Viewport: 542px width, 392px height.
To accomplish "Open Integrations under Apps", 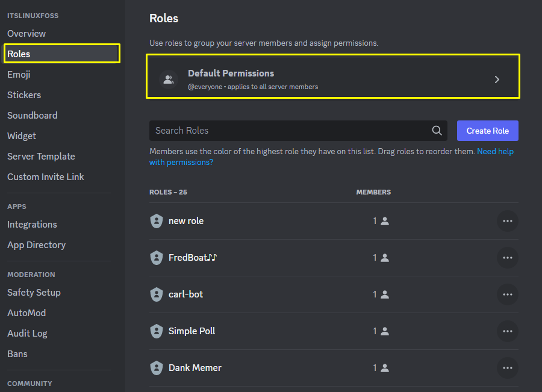I will click(x=32, y=225).
